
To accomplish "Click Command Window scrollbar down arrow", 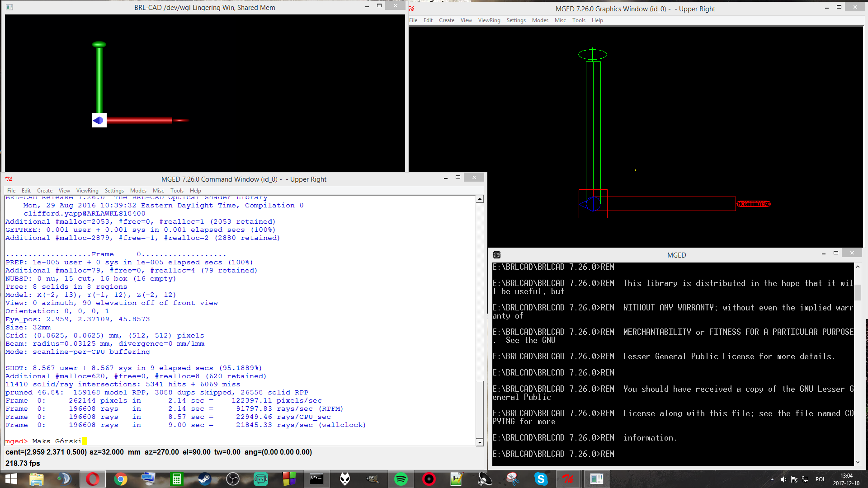I will (480, 442).
